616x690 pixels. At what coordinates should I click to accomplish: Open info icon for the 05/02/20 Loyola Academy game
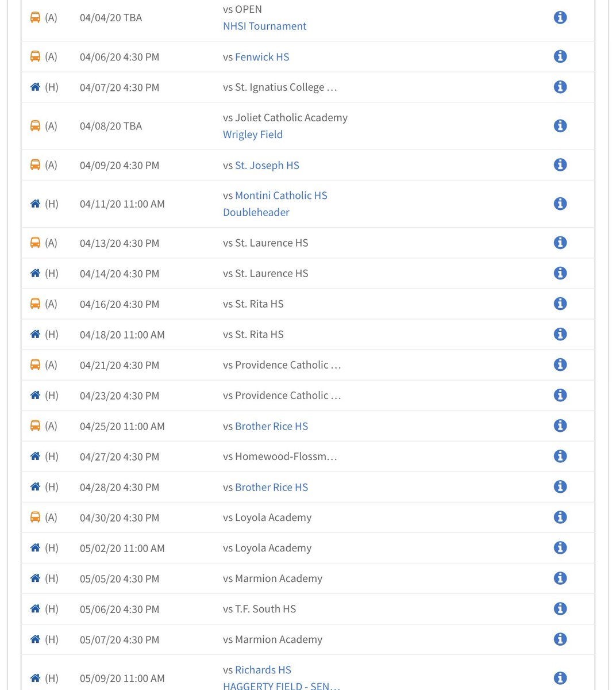point(560,547)
